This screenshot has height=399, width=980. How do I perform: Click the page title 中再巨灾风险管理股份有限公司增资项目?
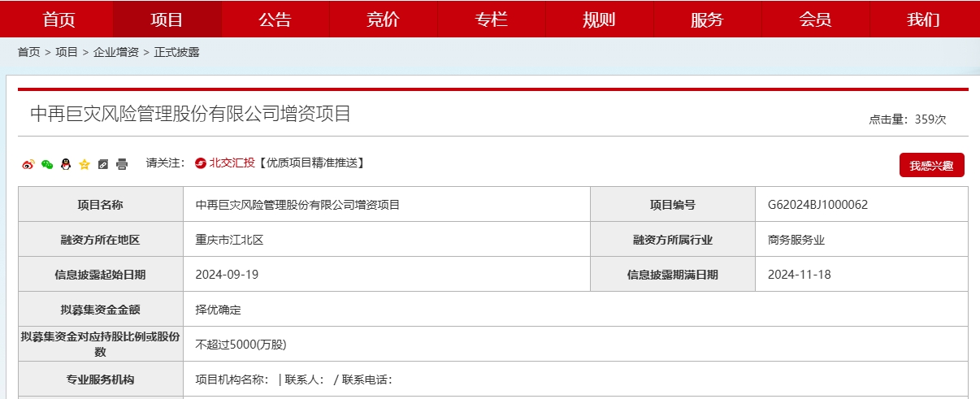[191, 114]
